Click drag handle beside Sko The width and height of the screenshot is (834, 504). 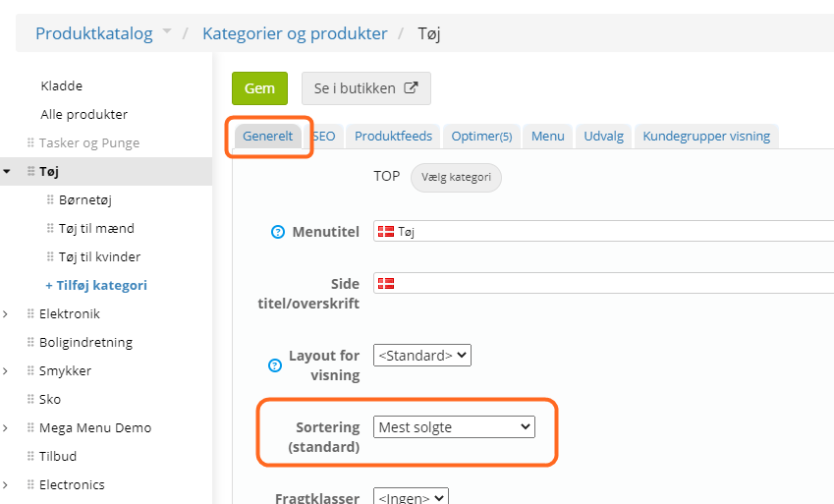30,399
